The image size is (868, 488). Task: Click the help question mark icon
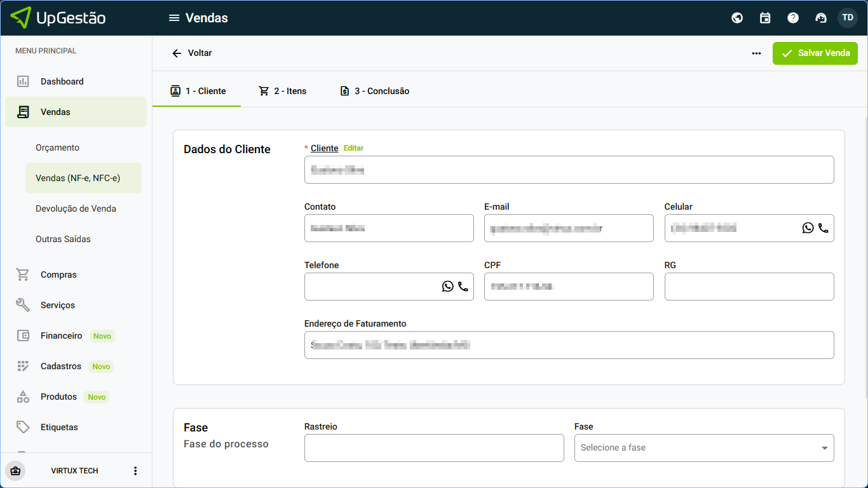tap(793, 18)
